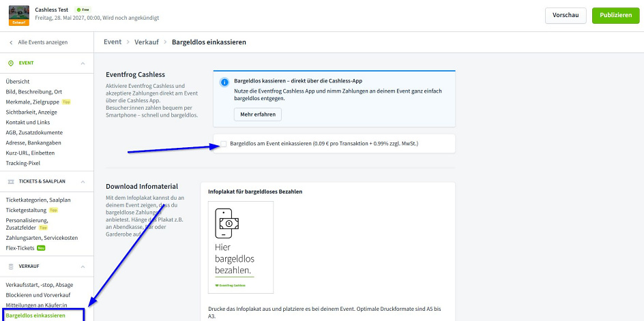This screenshot has height=321, width=644.
Task: Collapse the VERKAUF sidebar section
Action: point(83,266)
